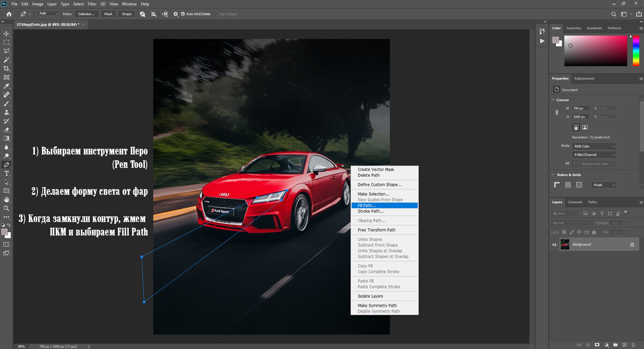This screenshot has width=644, height=349.
Task: Click the Selection... button
Action: [x=85, y=14]
